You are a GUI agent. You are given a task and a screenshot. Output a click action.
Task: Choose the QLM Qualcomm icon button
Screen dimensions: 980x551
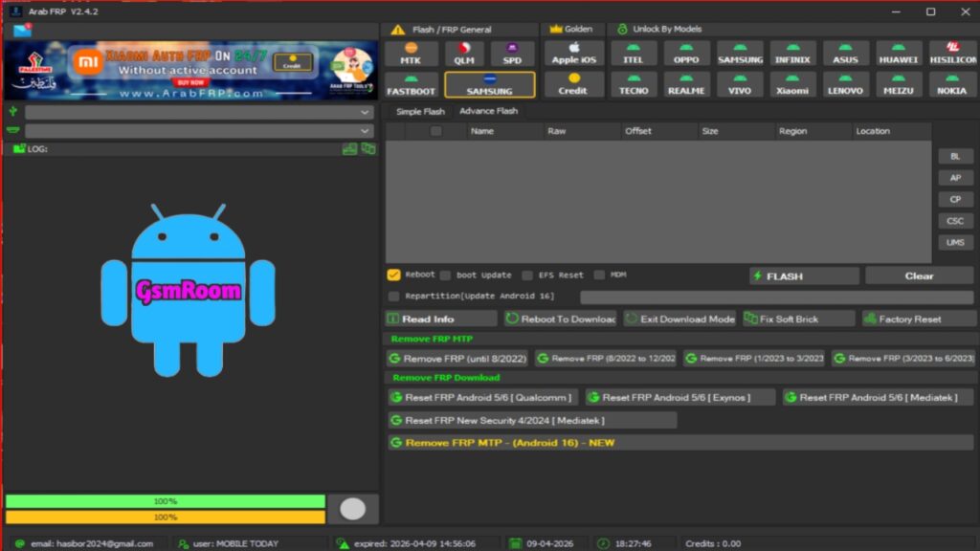coord(464,54)
